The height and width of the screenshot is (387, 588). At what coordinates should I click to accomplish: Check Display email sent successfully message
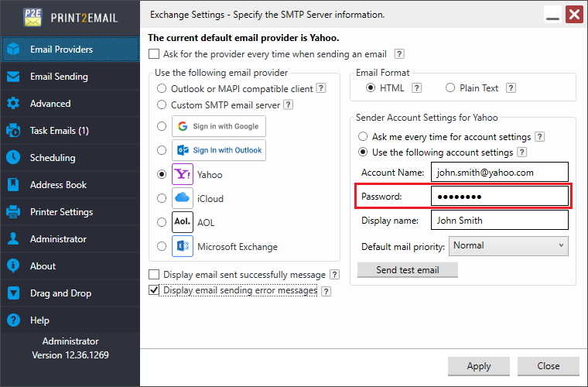coord(154,275)
